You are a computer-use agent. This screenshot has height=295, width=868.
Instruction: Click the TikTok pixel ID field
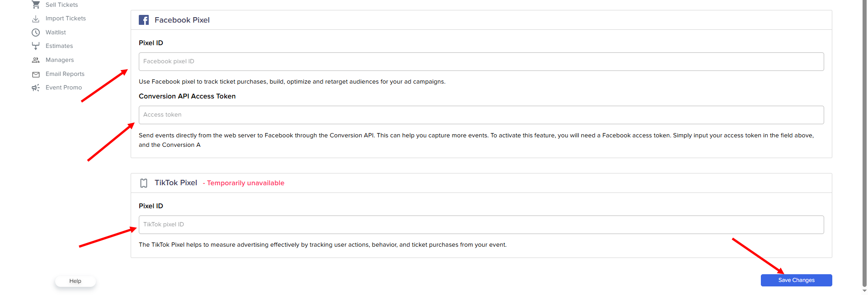[481, 225]
